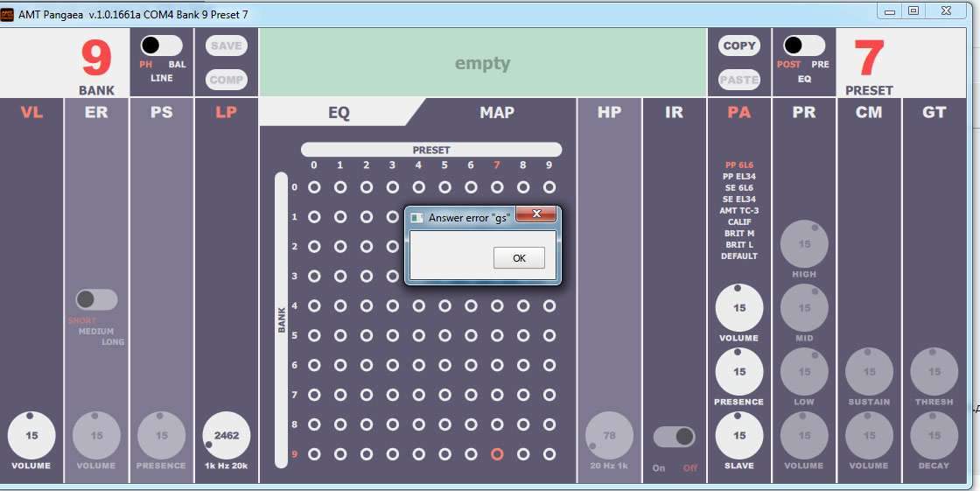Click OK in the Answer error dialog
Screen dimensions: 980x491
(x=519, y=257)
